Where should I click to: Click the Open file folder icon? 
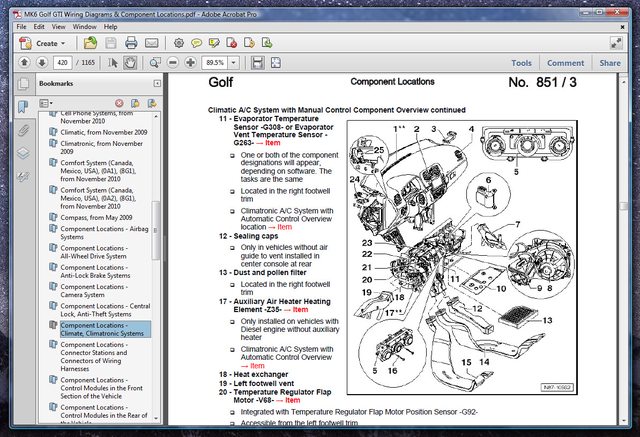point(90,43)
